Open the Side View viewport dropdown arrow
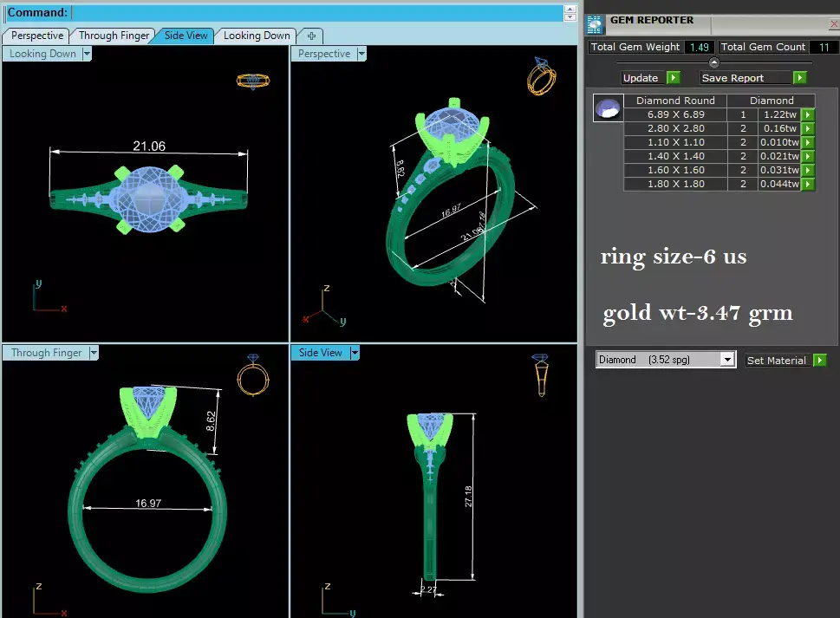 click(x=354, y=353)
